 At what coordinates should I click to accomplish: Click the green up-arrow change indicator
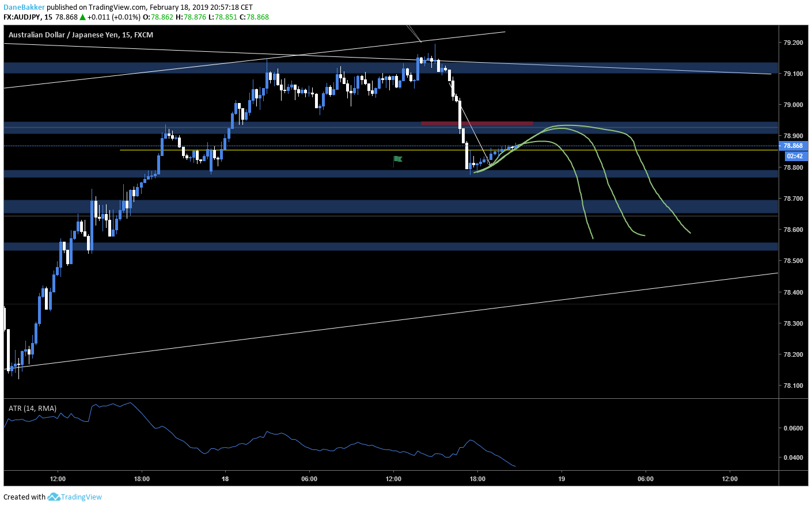[x=82, y=17]
